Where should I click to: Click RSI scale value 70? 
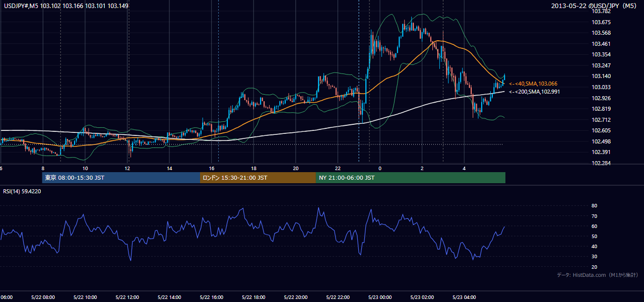594,216
